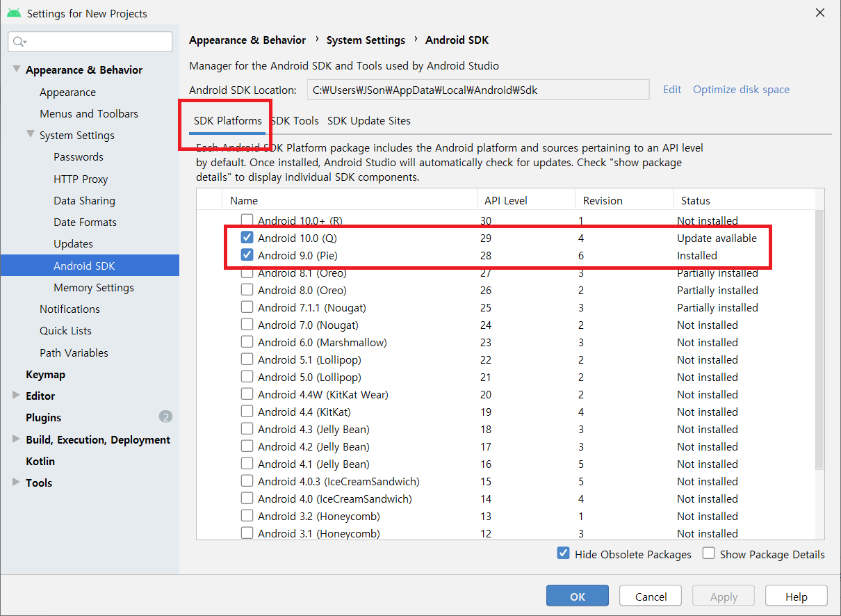841x616 pixels.
Task: Select Android SDK in the settings tree
Action: click(x=90, y=266)
